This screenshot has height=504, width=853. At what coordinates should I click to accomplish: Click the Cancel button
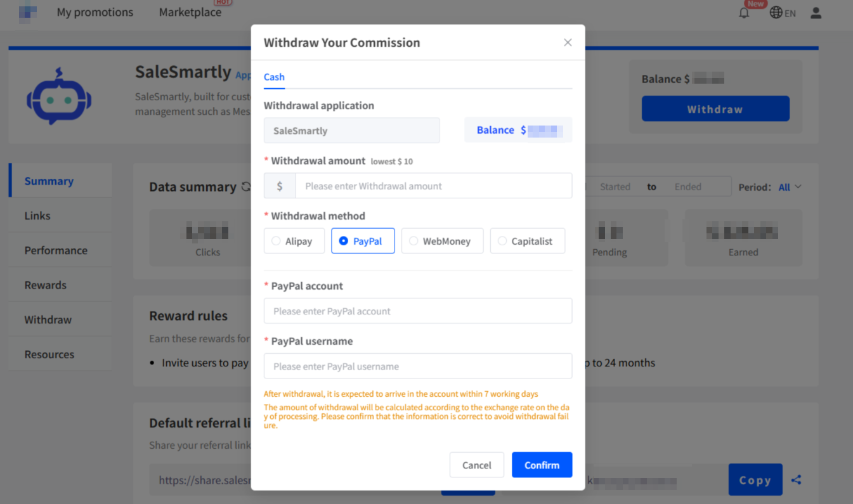pos(476,465)
